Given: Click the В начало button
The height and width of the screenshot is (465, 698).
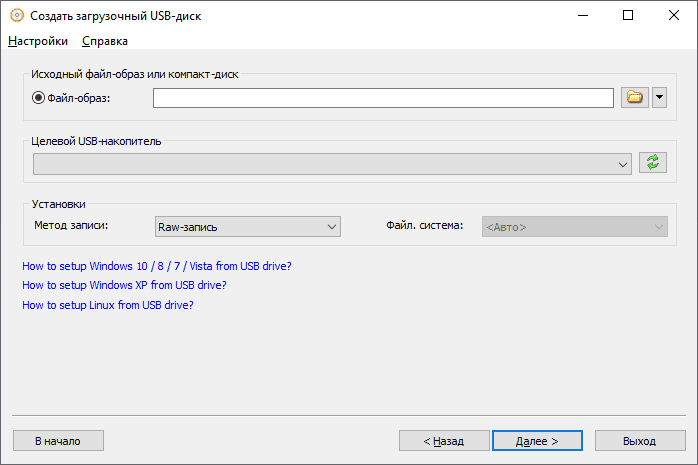Looking at the screenshot, I should pyautogui.click(x=58, y=440).
